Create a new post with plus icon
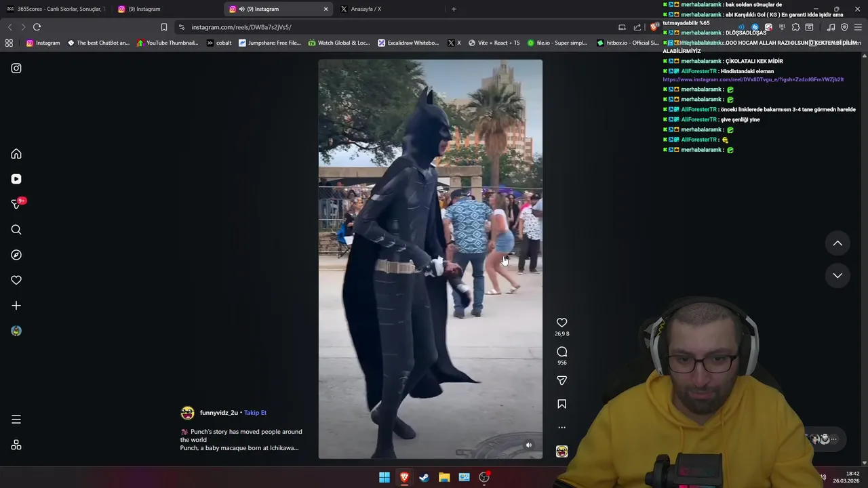868x488 pixels. pos(16,306)
